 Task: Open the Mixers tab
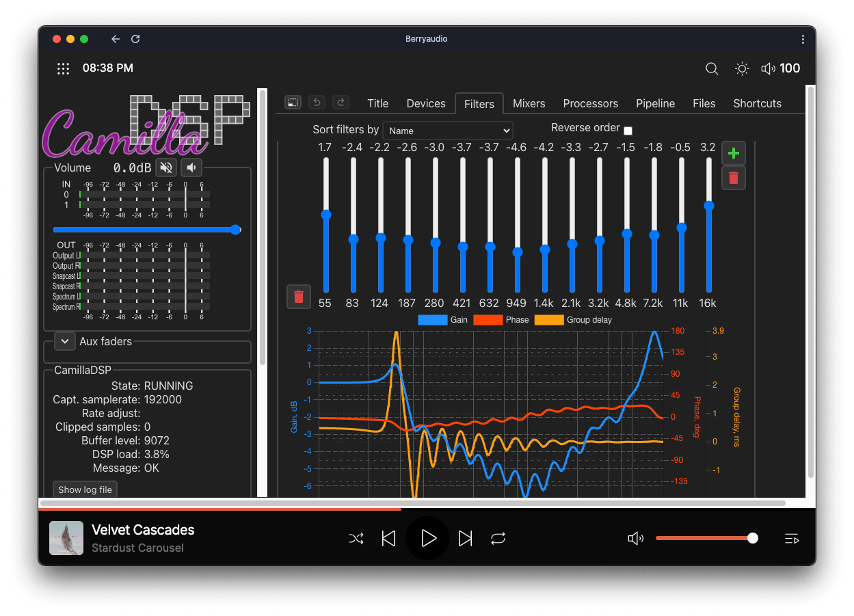[x=529, y=103]
